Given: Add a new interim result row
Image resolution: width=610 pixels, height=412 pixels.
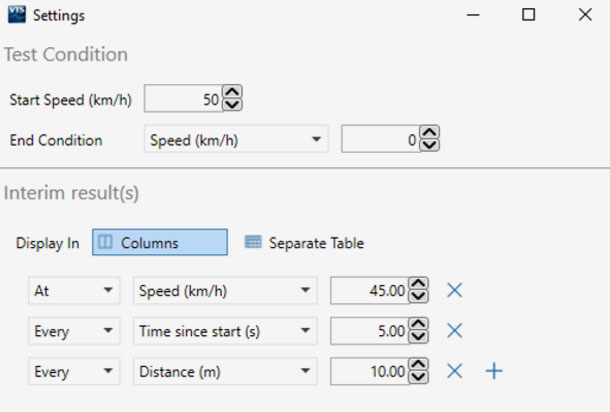Looking at the screenshot, I should tap(493, 371).
